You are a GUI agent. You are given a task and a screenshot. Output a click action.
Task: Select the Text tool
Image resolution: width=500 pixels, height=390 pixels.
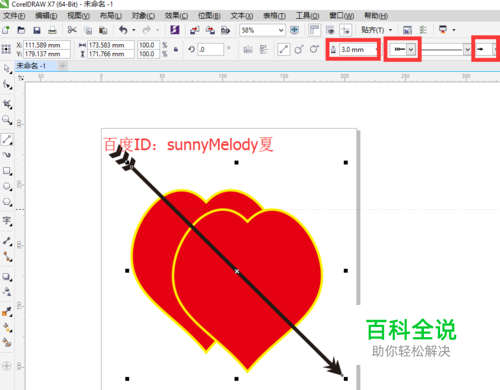click(7, 221)
